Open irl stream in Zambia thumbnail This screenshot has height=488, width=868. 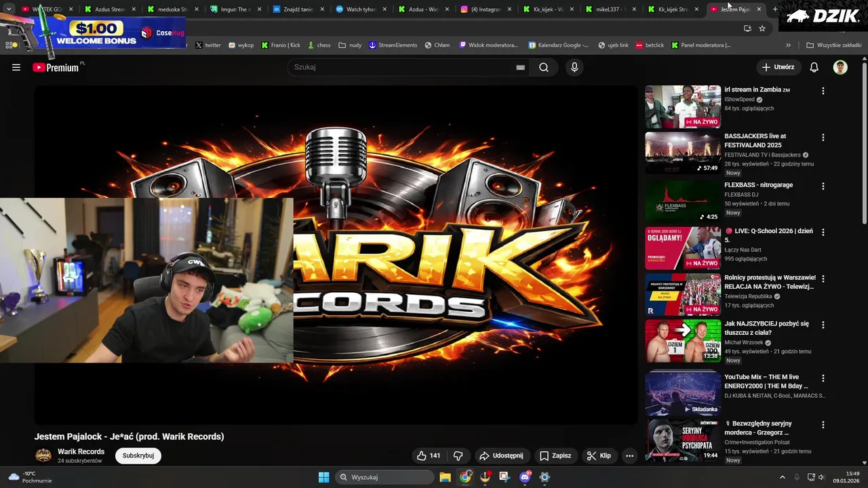(x=683, y=106)
